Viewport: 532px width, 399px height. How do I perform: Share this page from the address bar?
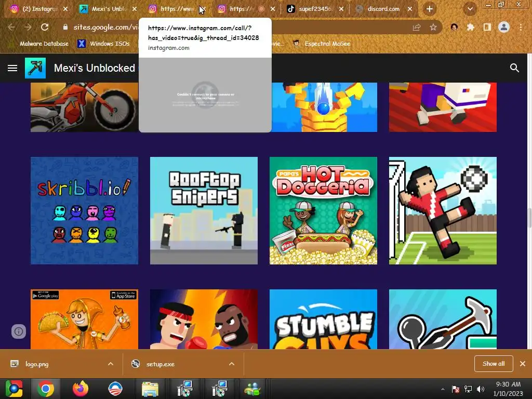coord(417,27)
